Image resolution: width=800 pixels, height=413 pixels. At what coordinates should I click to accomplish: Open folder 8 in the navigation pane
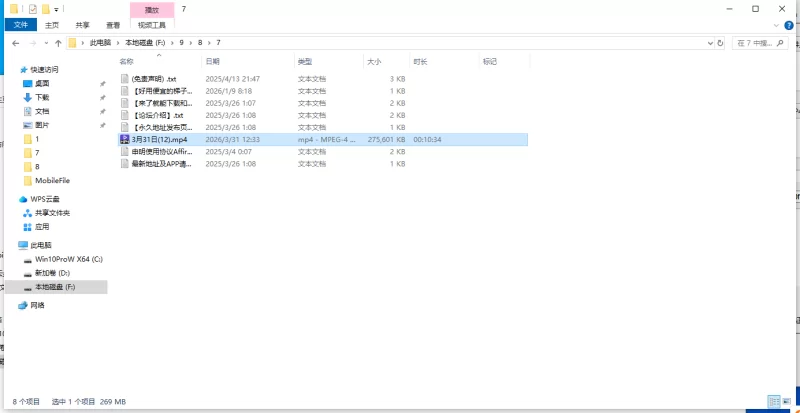(37, 166)
